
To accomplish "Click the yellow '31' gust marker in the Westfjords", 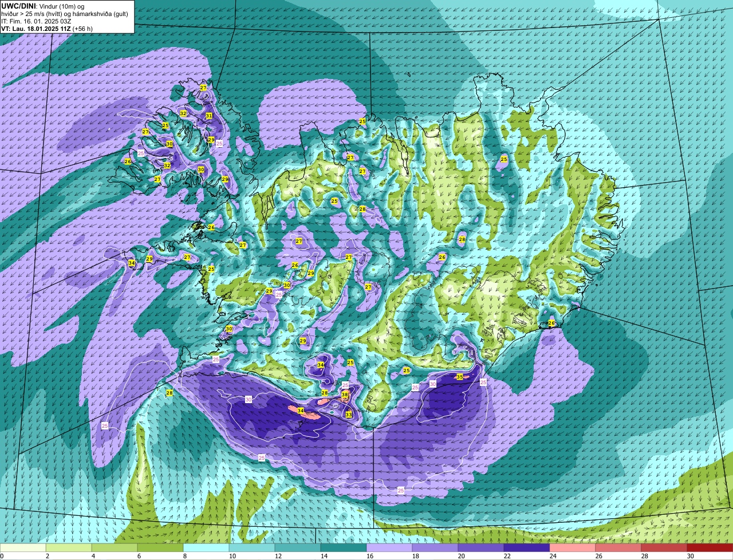I will pos(209,116).
